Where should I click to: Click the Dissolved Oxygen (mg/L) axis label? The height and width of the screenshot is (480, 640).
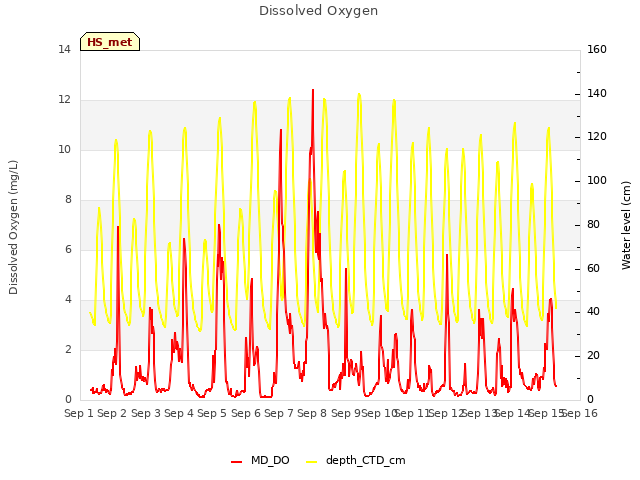click(13, 227)
